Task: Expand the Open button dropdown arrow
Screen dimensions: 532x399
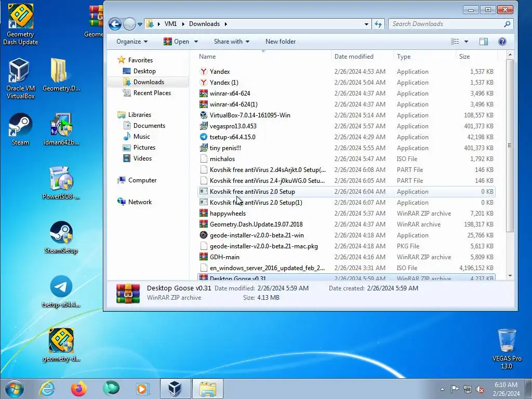Action: (196, 42)
